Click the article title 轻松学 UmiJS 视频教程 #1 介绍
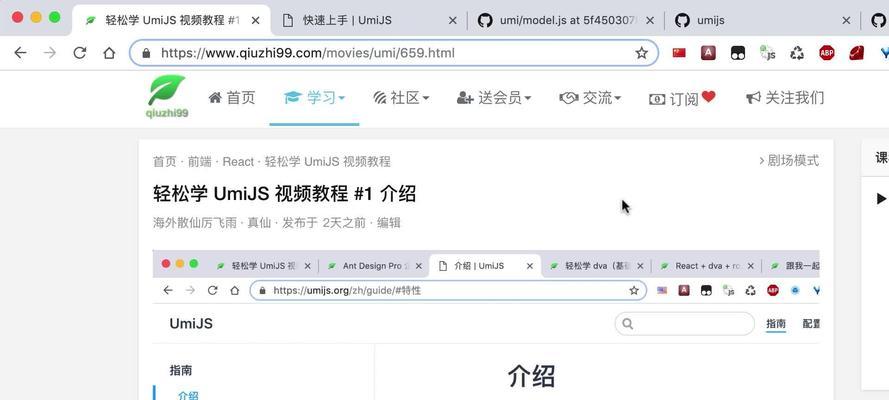Image resolution: width=889 pixels, height=400 pixels. (284, 194)
